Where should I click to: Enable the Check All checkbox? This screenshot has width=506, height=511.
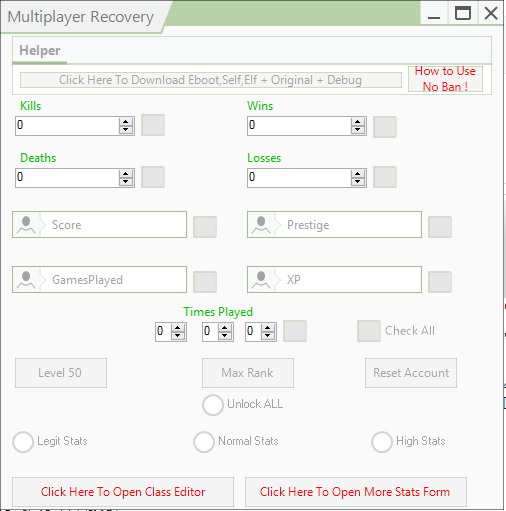point(369,331)
